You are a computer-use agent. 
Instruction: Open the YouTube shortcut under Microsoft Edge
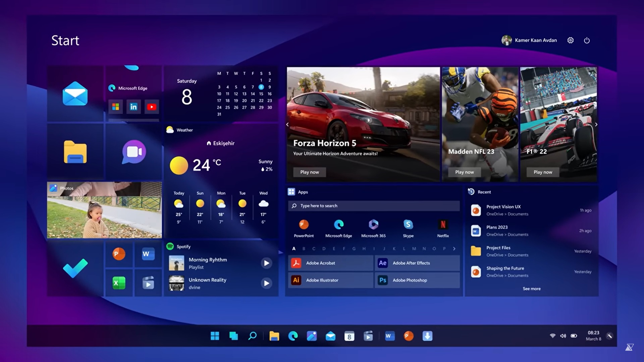point(151,107)
